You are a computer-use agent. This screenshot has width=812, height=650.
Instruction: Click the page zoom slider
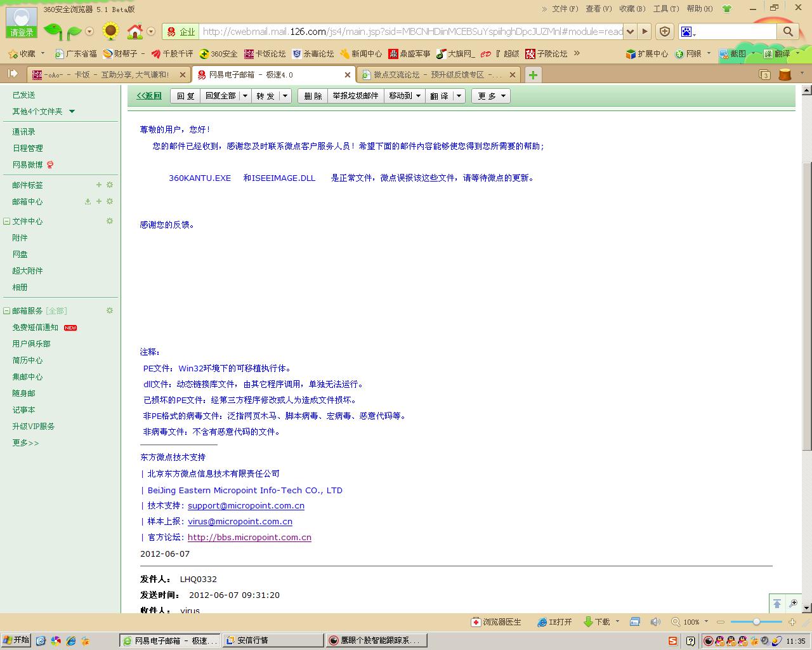click(x=756, y=622)
